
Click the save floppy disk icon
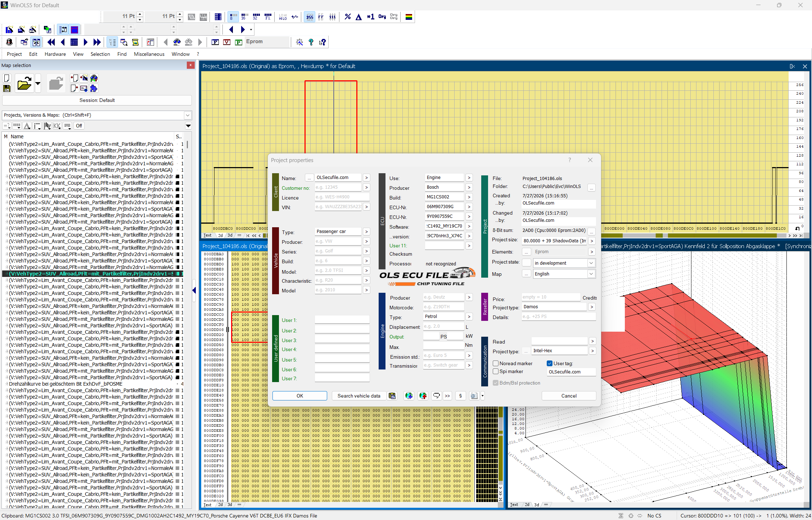(x=6, y=89)
